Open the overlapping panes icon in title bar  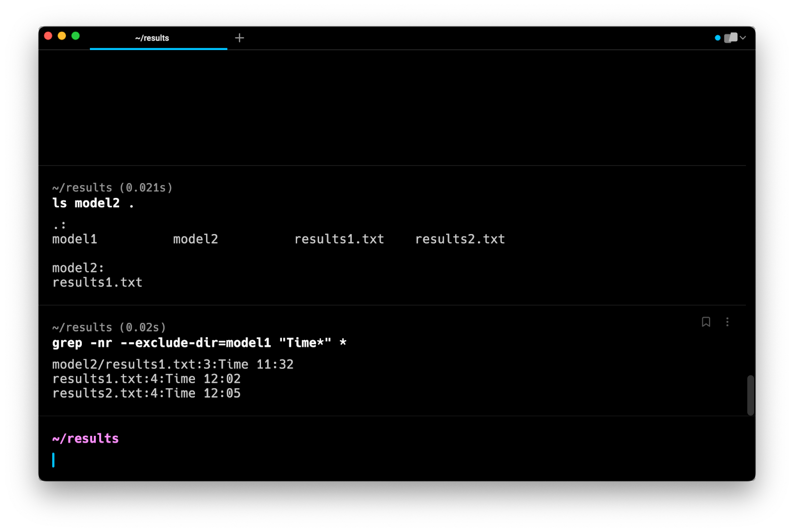(x=730, y=37)
